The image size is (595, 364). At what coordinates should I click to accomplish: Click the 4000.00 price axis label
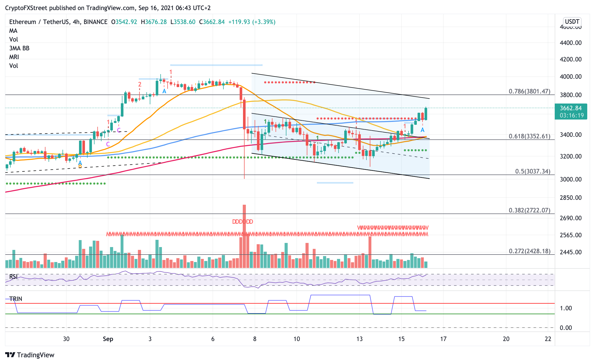(x=571, y=77)
